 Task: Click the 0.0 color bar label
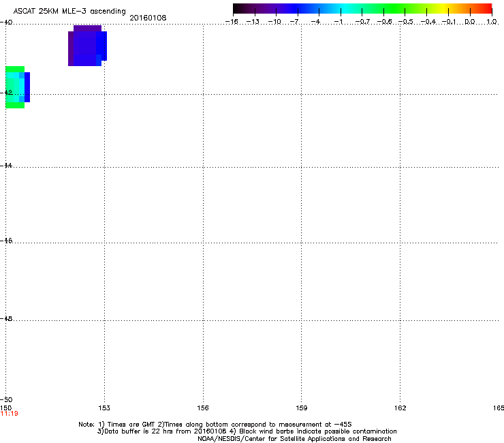coord(470,22)
